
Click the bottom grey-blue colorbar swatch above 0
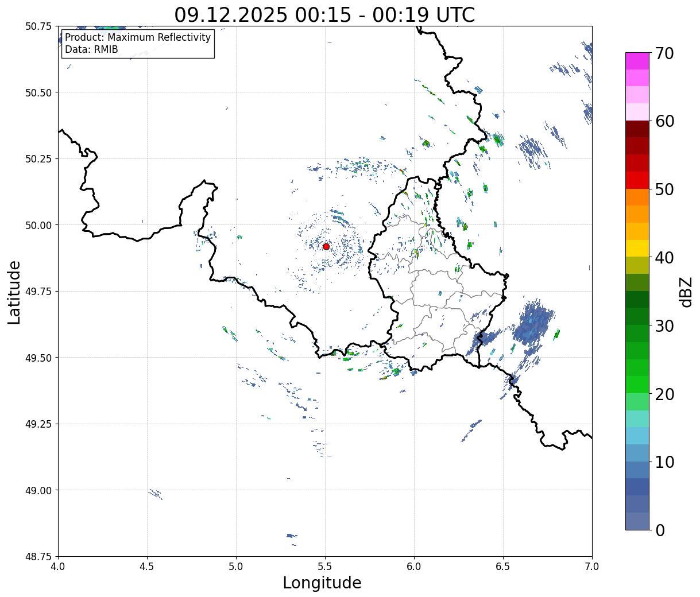coord(637,521)
